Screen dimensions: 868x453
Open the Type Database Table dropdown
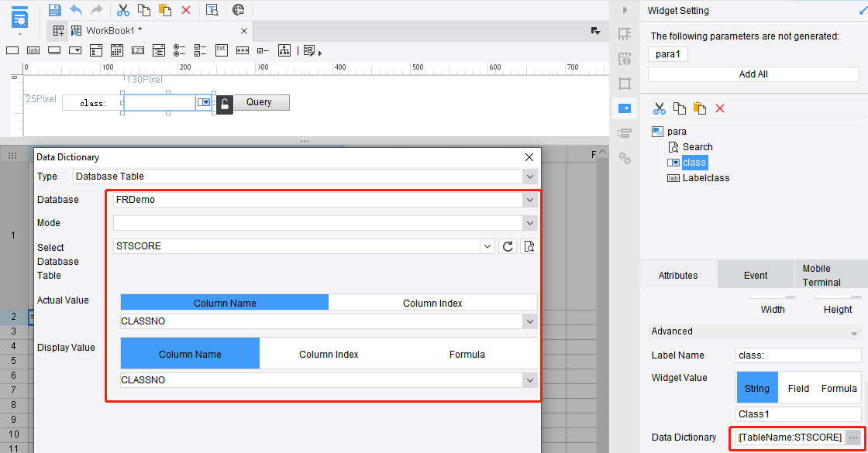point(530,177)
